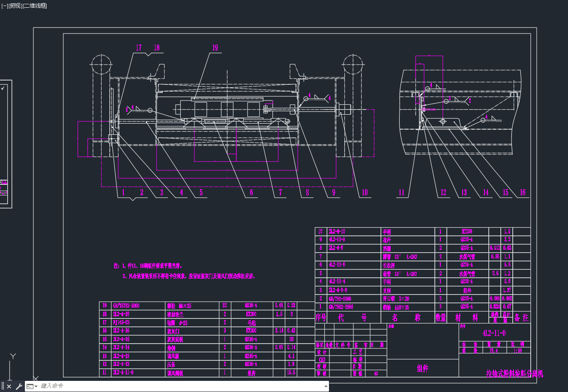Open the 俯视 view controls menu

[15, 6]
